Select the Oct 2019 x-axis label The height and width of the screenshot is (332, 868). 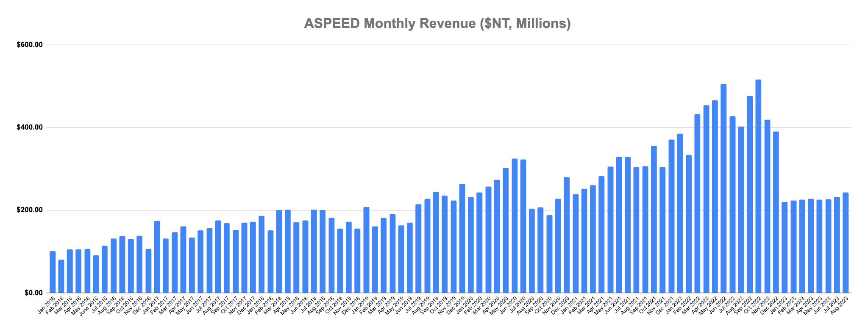tap(439, 305)
